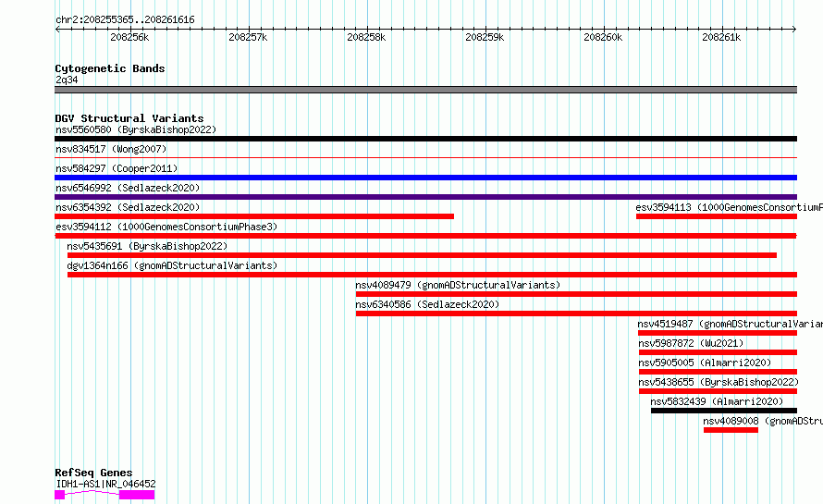Screen dimensions: 823x504
Task: Select the blue nsv584297 variant bar
Action: tap(425, 178)
